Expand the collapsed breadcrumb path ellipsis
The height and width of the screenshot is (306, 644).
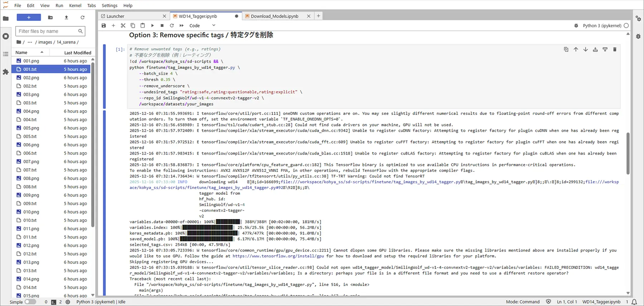[30, 42]
